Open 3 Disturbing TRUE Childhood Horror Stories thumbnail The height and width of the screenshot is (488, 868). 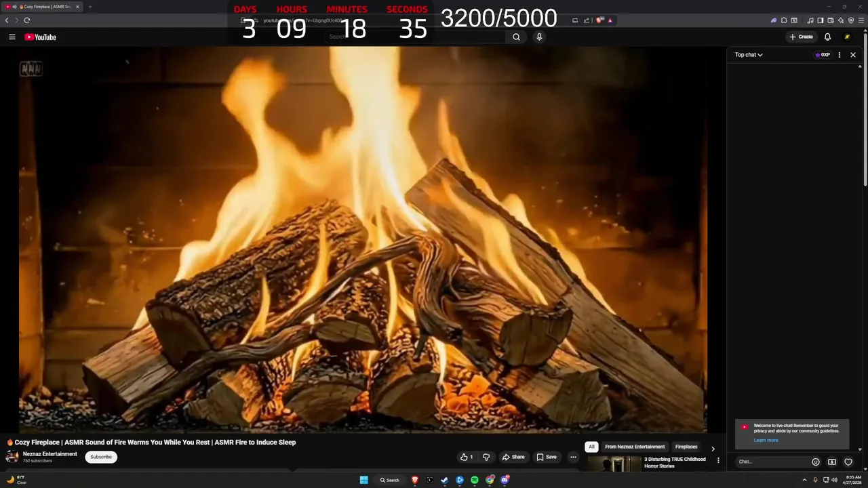pyautogui.click(x=614, y=464)
